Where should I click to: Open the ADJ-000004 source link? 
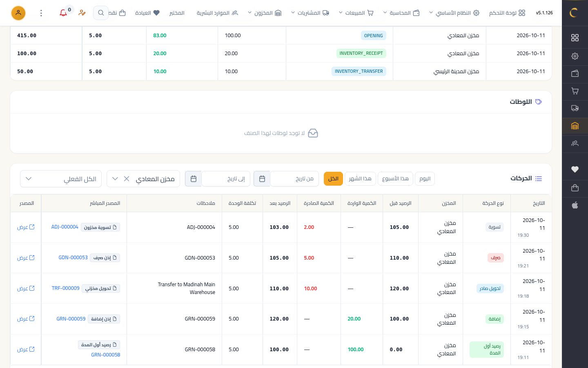click(x=65, y=227)
